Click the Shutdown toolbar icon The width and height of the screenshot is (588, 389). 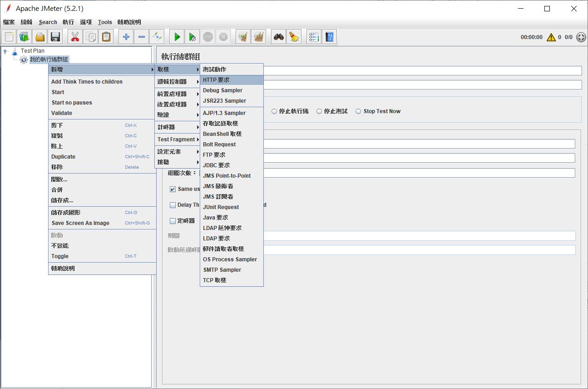[x=223, y=37]
